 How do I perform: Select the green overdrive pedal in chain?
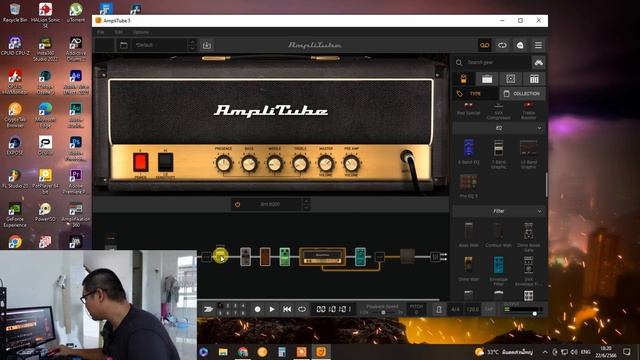click(x=285, y=256)
